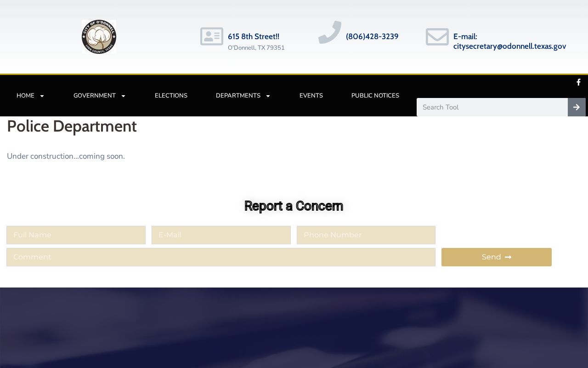Click the address ID card icon

212,36
